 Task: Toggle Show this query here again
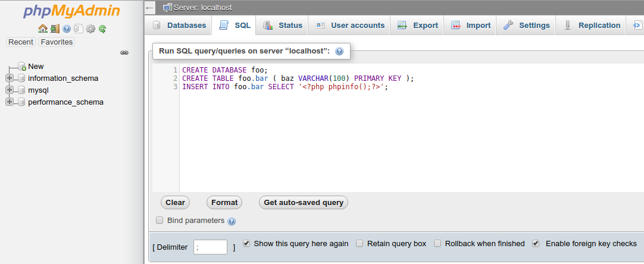(x=246, y=243)
